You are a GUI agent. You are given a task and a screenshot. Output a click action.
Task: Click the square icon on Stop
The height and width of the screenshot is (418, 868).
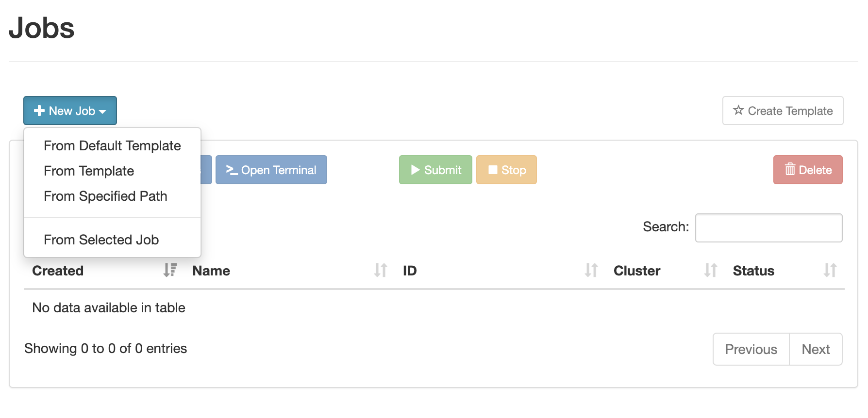pos(493,170)
